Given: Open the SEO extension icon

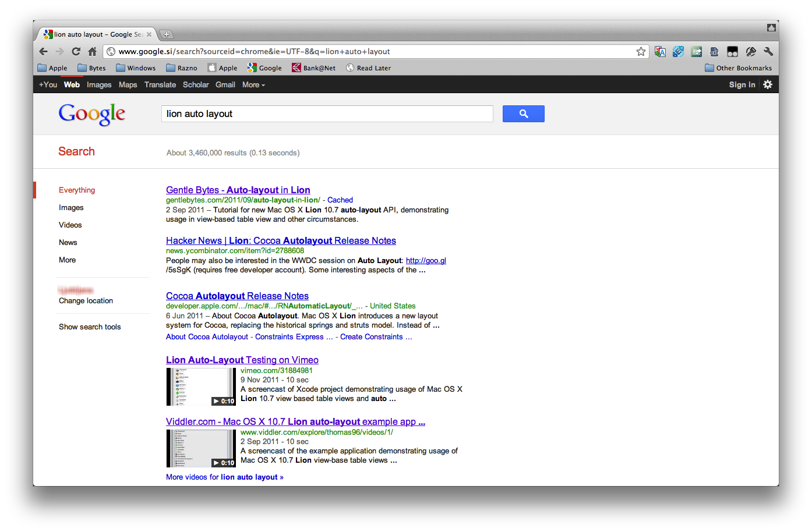Looking at the screenshot, I should 678,52.
